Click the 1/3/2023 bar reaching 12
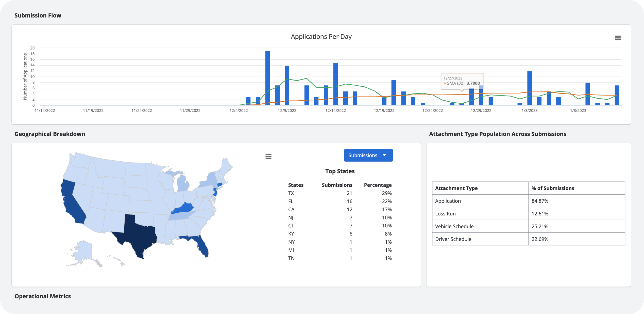 [x=530, y=88]
